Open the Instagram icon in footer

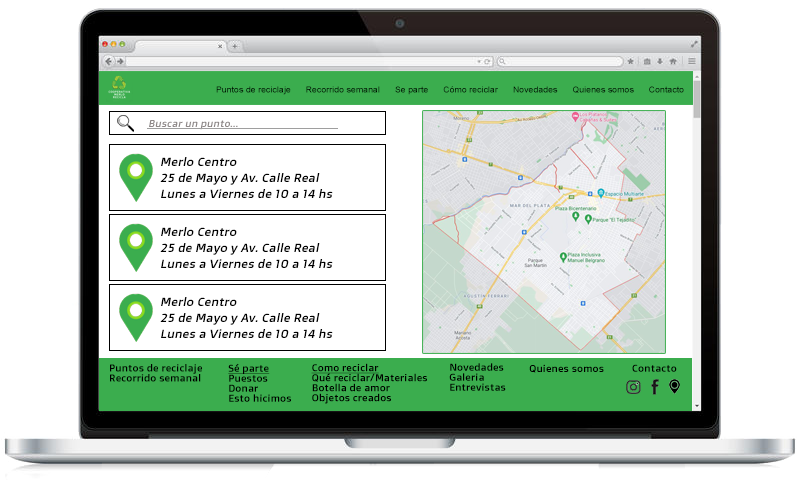[633, 387]
